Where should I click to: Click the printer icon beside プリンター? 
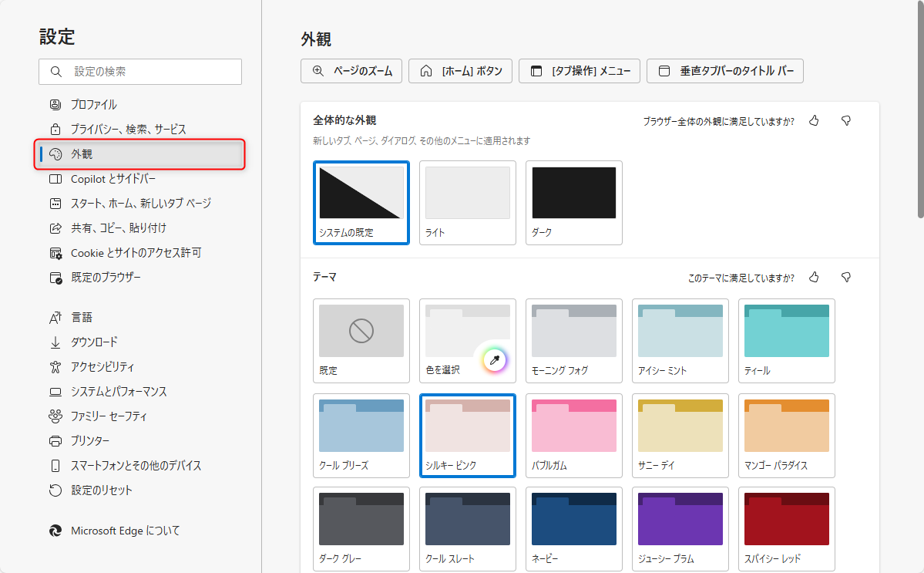coord(55,441)
